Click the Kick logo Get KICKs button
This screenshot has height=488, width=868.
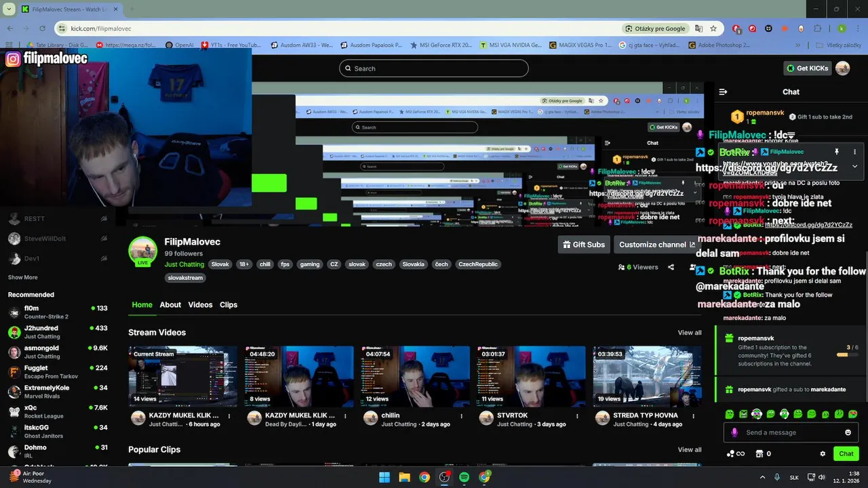[x=808, y=68]
